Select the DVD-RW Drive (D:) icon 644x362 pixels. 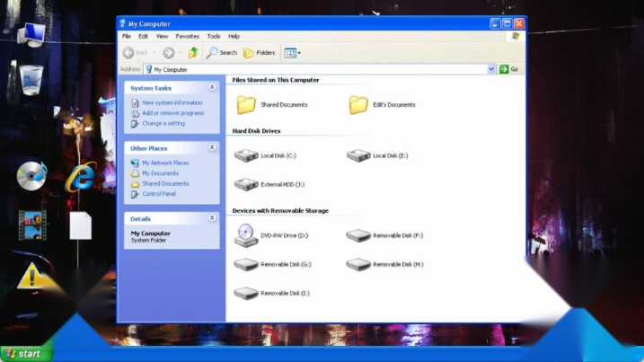pyautogui.click(x=246, y=235)
